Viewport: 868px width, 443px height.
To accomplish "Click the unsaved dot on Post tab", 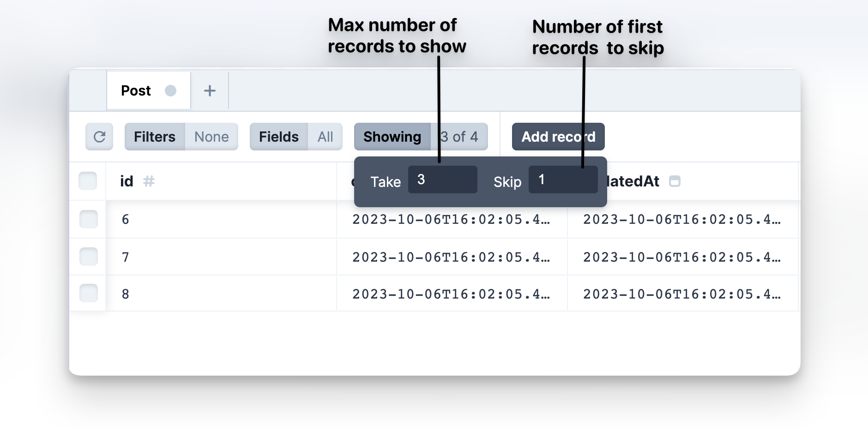I will click(170, 90).
